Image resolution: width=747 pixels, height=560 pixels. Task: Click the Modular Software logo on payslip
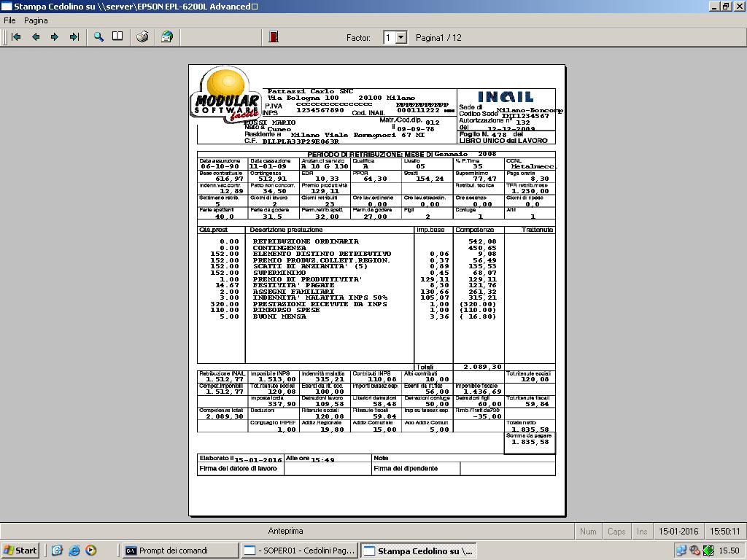pyautogui.click(x=226, y=95)
